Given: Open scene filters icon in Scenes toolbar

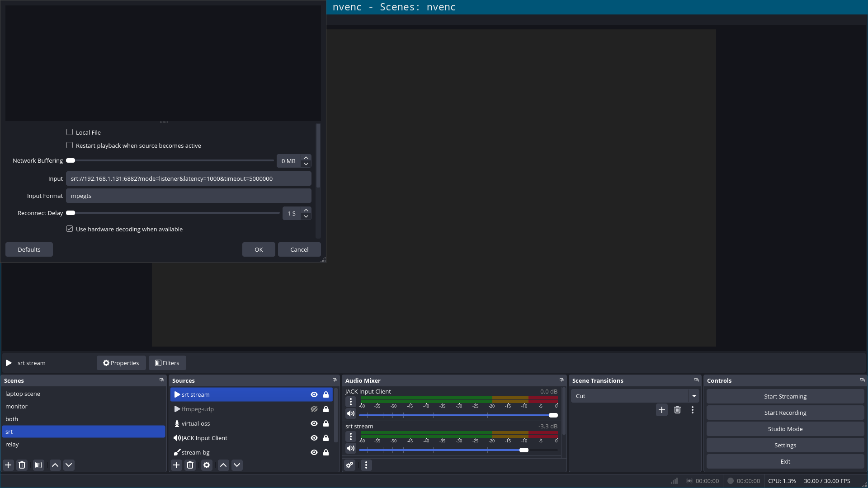Looking at the screenshot, I should (x=38, y=465).
